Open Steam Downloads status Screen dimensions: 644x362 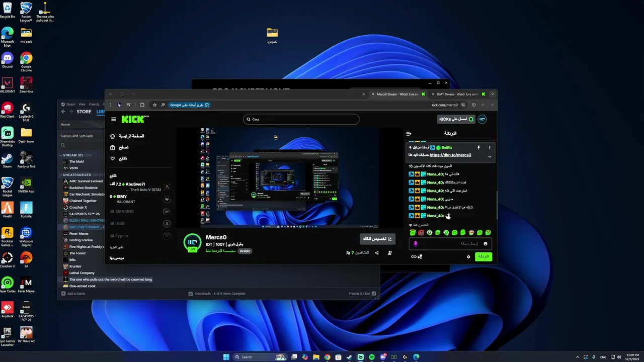coord(217,294)
